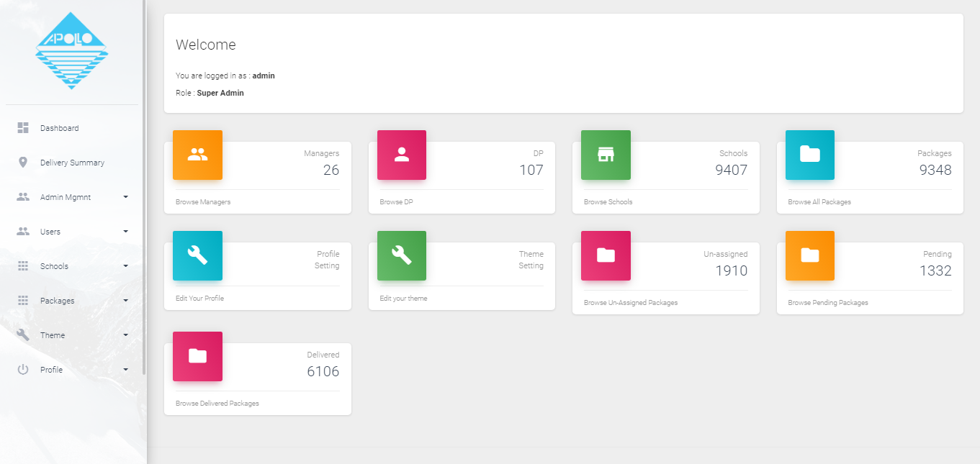This screenshot has width=980, height=464.
Task: Expand the Users dropdown arrow in sidebar
Action: coord(126,232)
